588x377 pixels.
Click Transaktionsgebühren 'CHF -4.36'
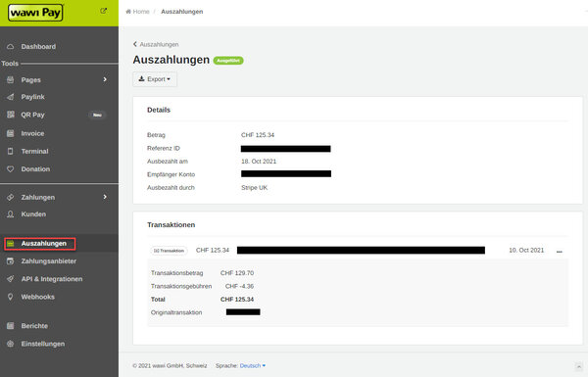(239, 286)
